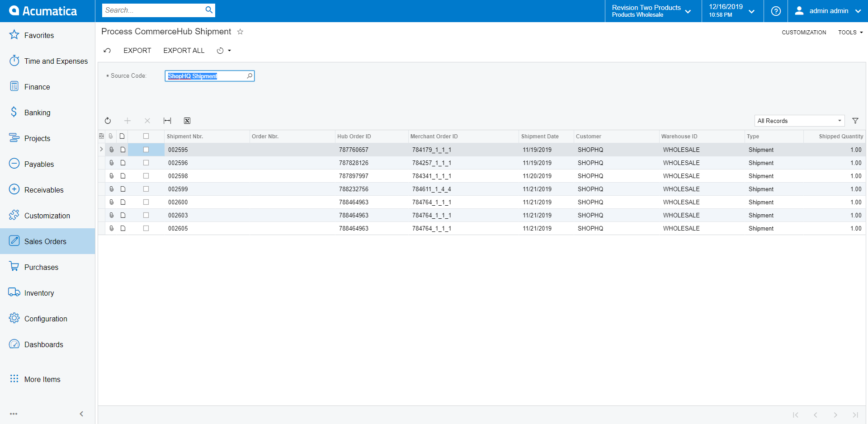Go to first page arrow
This screenshot has height=424, width=868.
tap(796, 415)
